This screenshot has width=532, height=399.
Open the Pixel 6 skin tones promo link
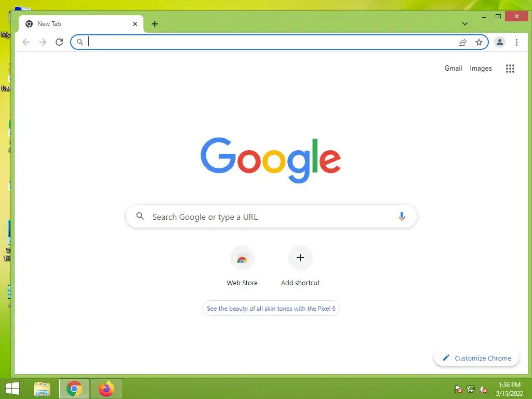(271, 309)
